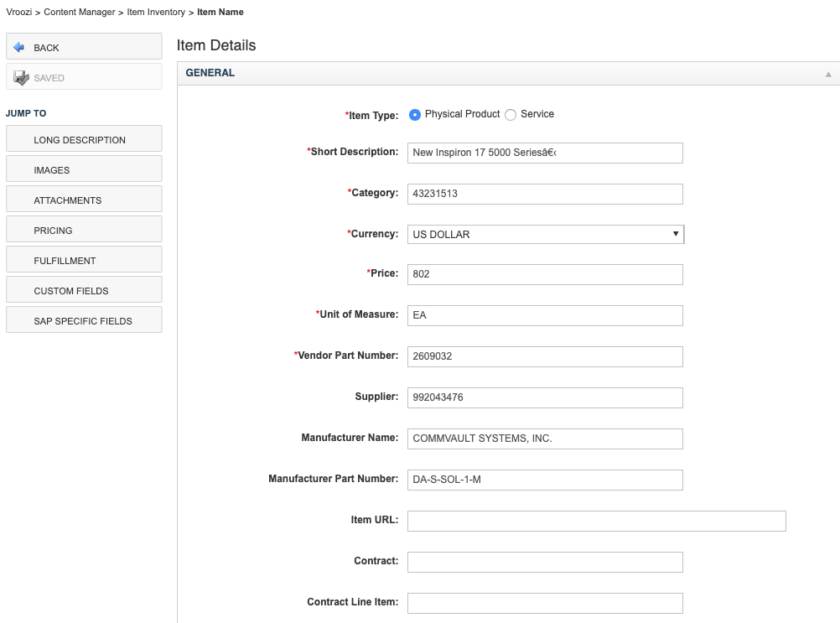840x623 pixels.
Task: Click the JUMP TO heading
Action: (26, 113)
